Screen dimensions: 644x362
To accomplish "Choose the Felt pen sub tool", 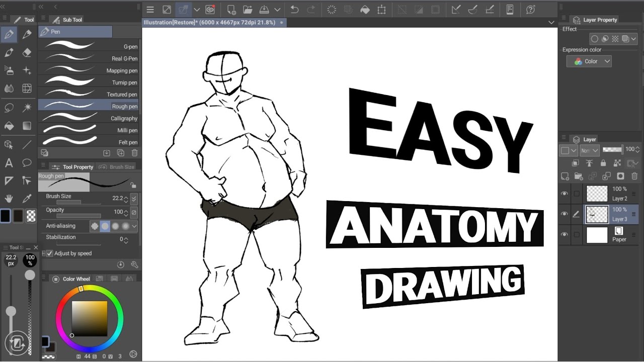I will [89, 142].
